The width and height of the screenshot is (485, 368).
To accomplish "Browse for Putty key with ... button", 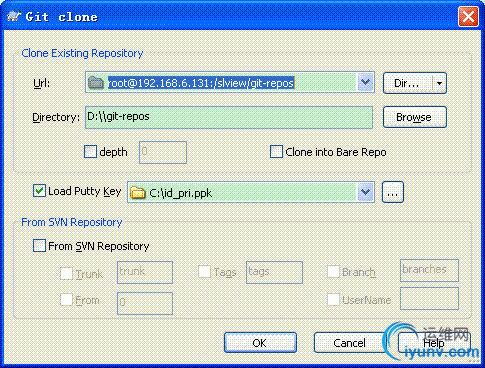I will click(393, 192).
